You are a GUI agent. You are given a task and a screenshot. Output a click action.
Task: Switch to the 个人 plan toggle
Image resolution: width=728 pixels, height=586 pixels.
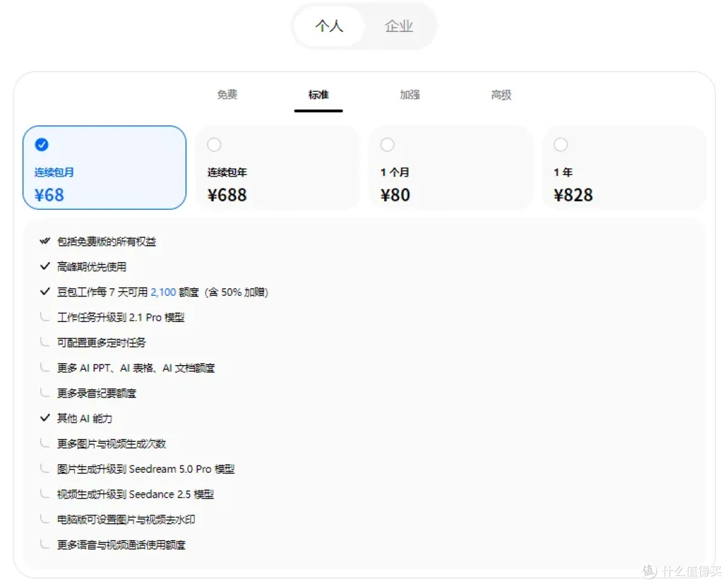click(329, 26)
